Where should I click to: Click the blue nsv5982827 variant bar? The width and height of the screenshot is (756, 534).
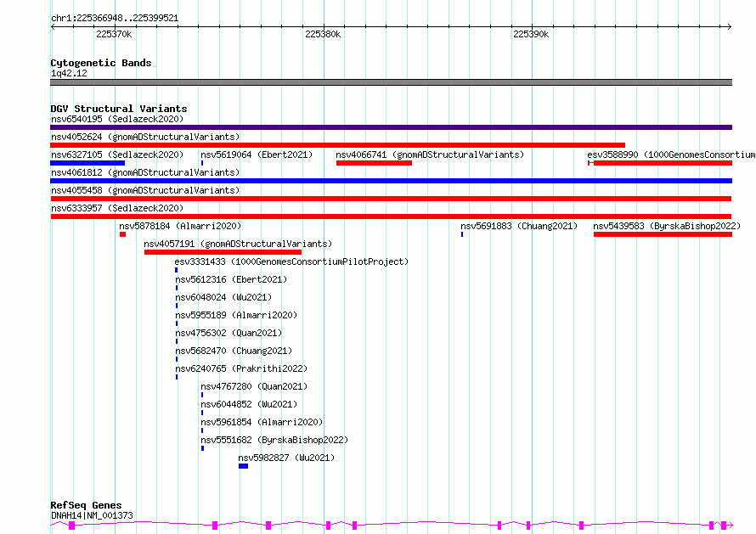tap(244, 466)
